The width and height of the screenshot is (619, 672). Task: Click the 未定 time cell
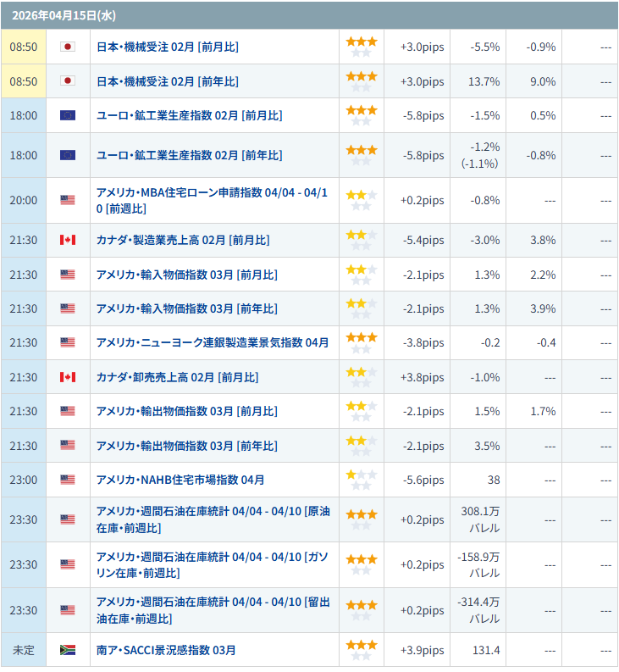tap(24, 650)
